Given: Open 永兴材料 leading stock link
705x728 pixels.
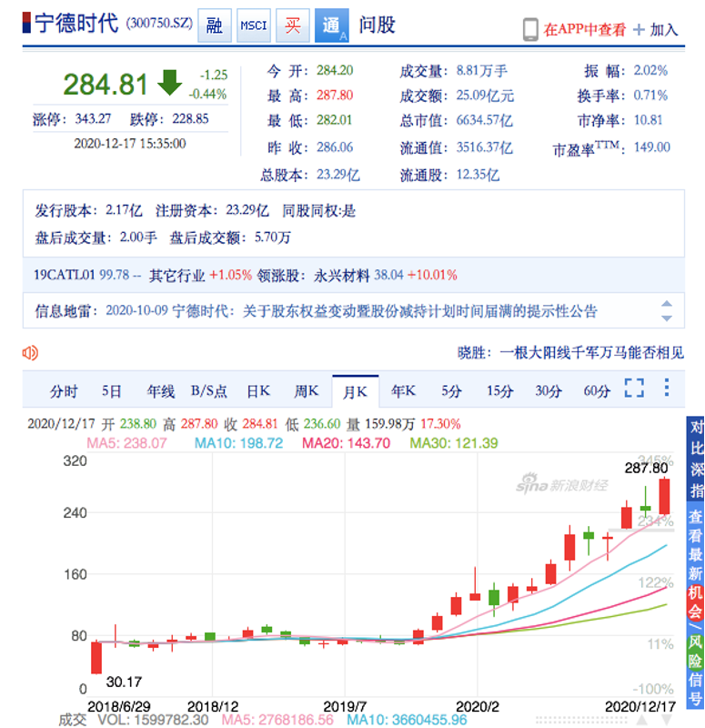Looking at the screenshot, I should [x=342, y=276].
